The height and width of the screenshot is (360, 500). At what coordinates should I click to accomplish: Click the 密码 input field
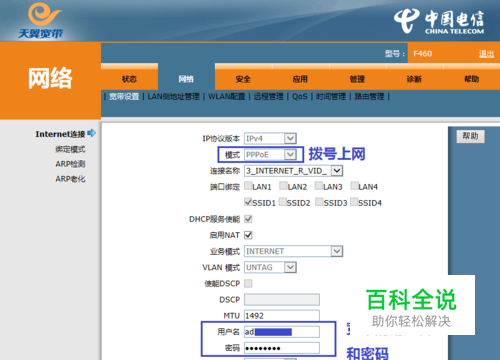point(282,348)
